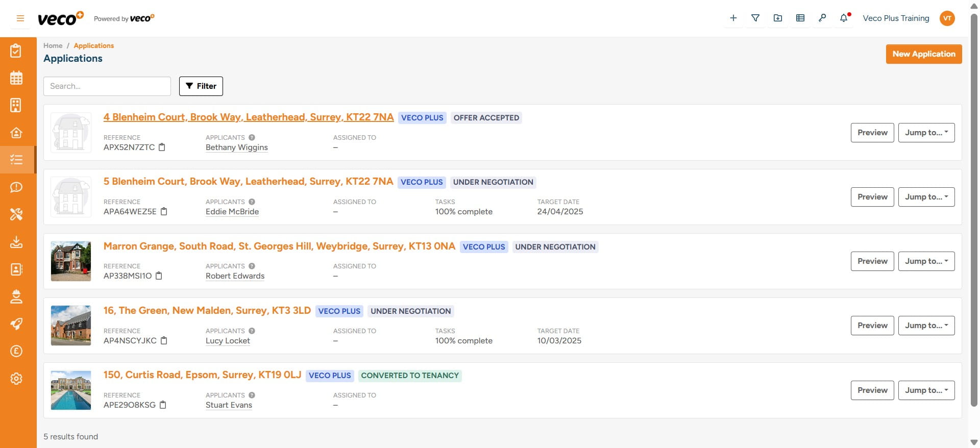Open the funnel filter icon in header
The image size is (980, 448).
(x=755, y=18)
